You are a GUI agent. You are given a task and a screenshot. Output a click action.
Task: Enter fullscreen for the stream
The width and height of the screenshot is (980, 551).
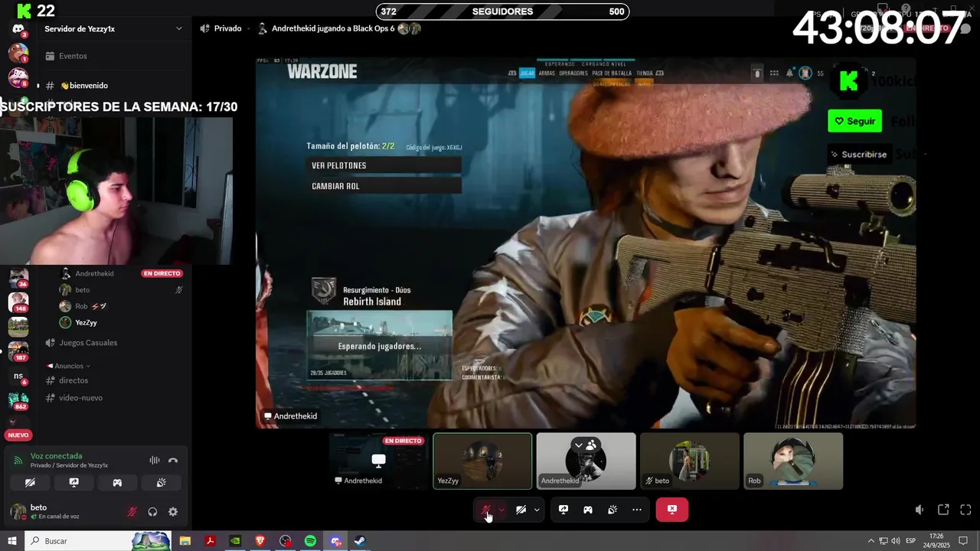click(965, 510)
